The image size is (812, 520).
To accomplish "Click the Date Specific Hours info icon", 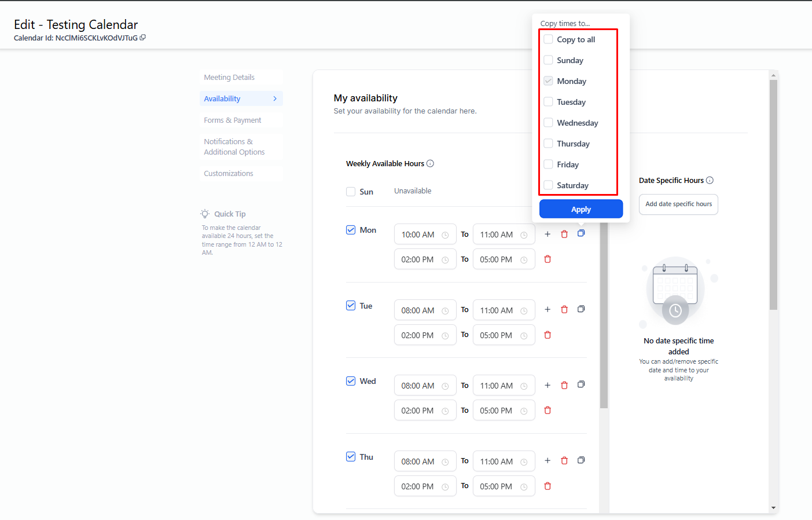I will (710, 181).
